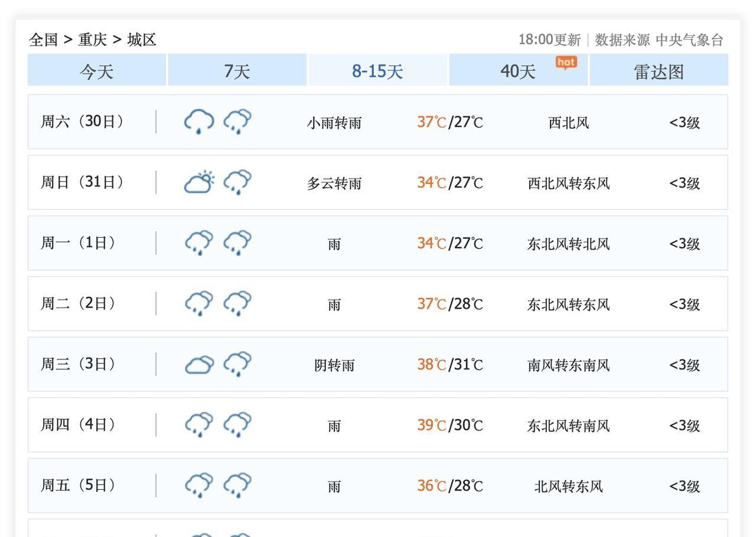This screenshot has width=756, height=537.
Task: Click the overcast cloud icon for 周三 3日
Action: click(x=199, y=365)
